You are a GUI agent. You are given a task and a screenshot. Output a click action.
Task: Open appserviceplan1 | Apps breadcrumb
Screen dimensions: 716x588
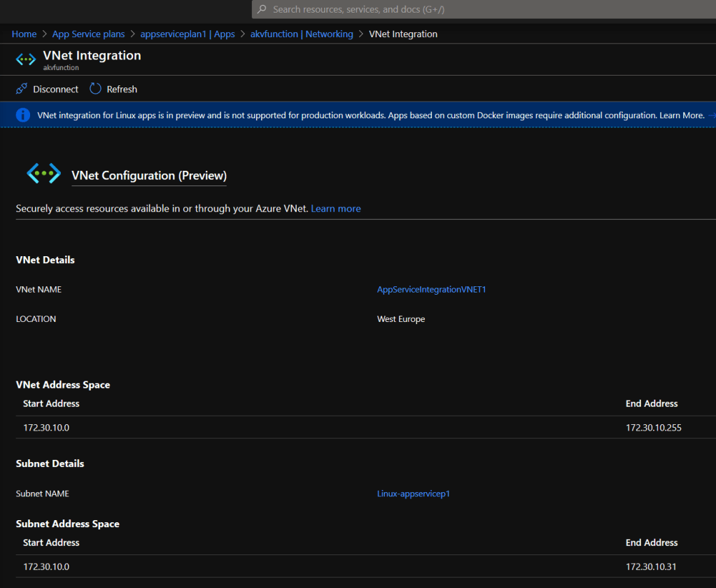pyautogui.click(x=188, y=34)
